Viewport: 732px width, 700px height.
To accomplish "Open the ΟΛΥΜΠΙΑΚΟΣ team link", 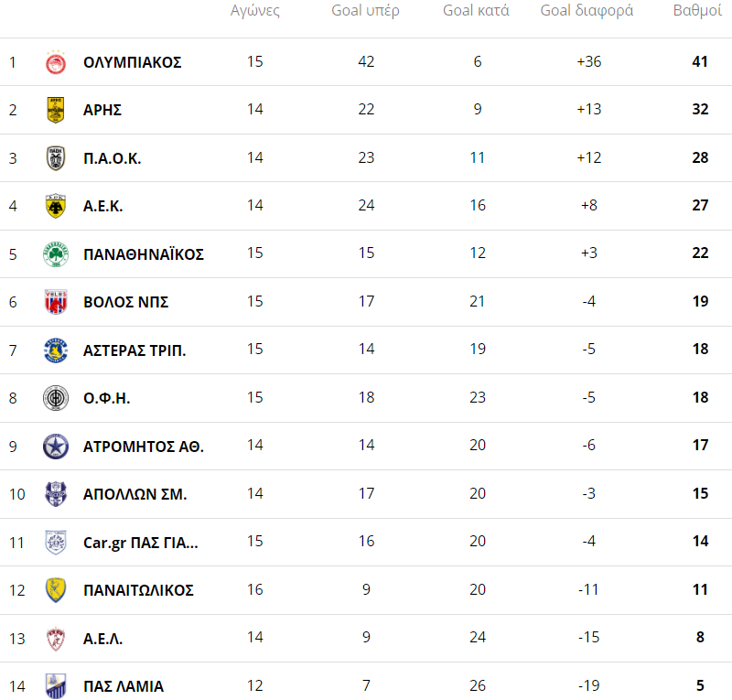I will tap(132, 62).
